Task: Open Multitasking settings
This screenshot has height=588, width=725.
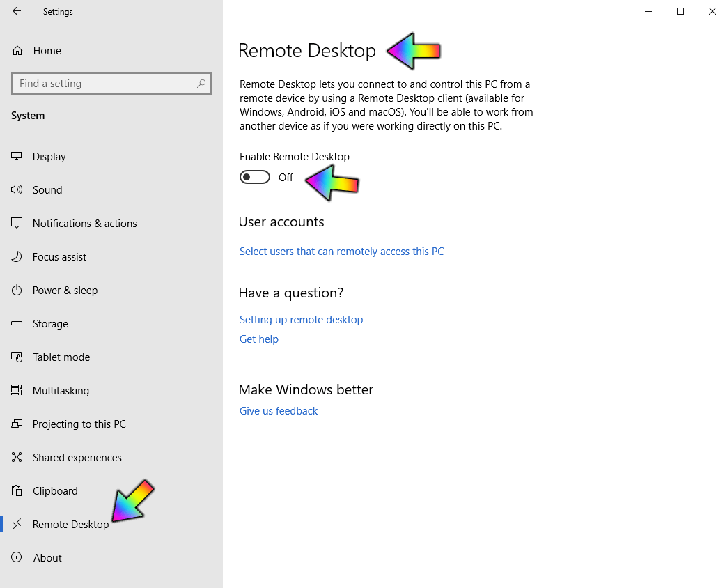Action: pyautogui.click(x=111, y=390)
